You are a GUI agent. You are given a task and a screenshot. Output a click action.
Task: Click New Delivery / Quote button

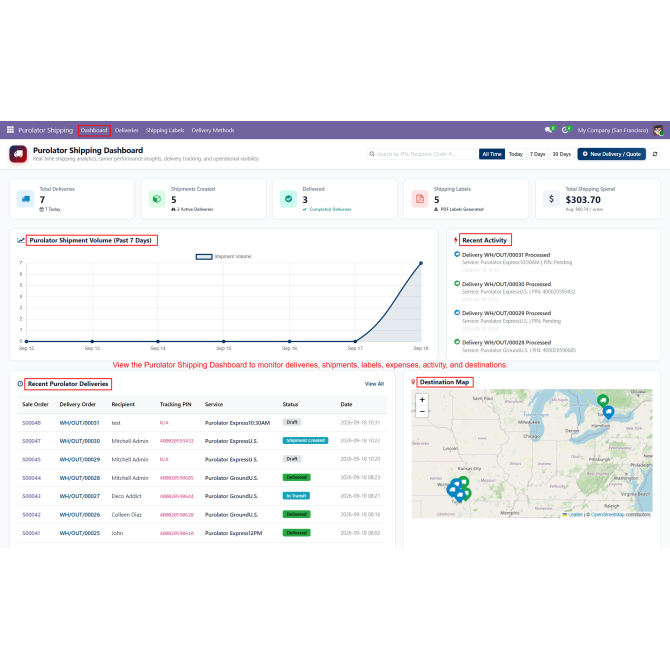tap(611, 154)
